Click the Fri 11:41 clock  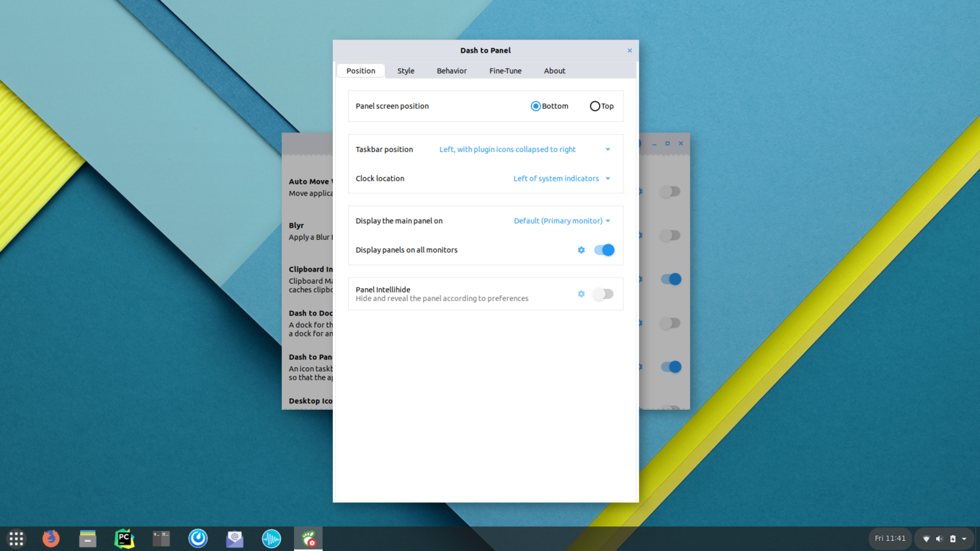890,539
